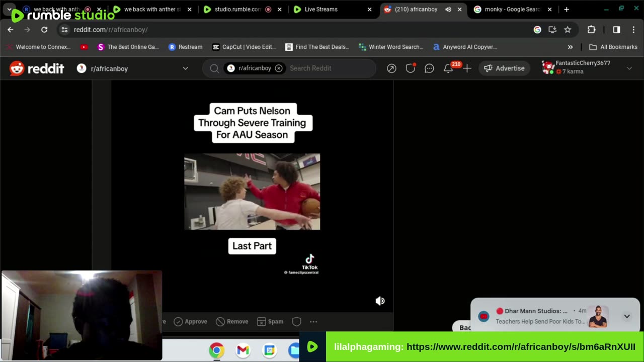Switch to the monky - Google Search tab
This screenshot has height=362, width=644.
[513, 9]
